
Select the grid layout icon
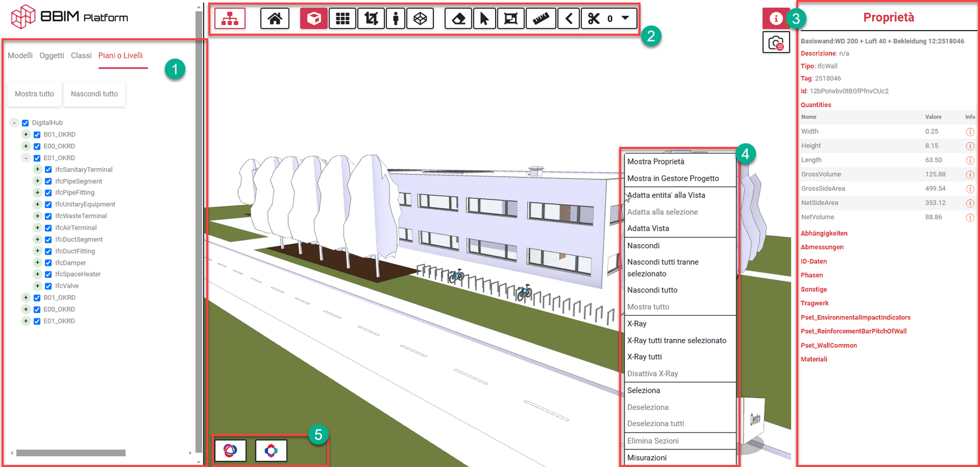343,19
